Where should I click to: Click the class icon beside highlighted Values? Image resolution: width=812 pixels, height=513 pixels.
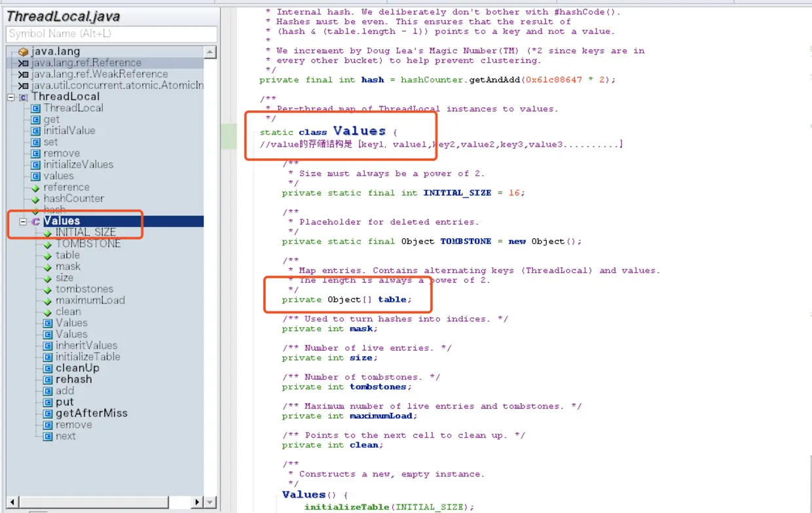click(35, 222)
